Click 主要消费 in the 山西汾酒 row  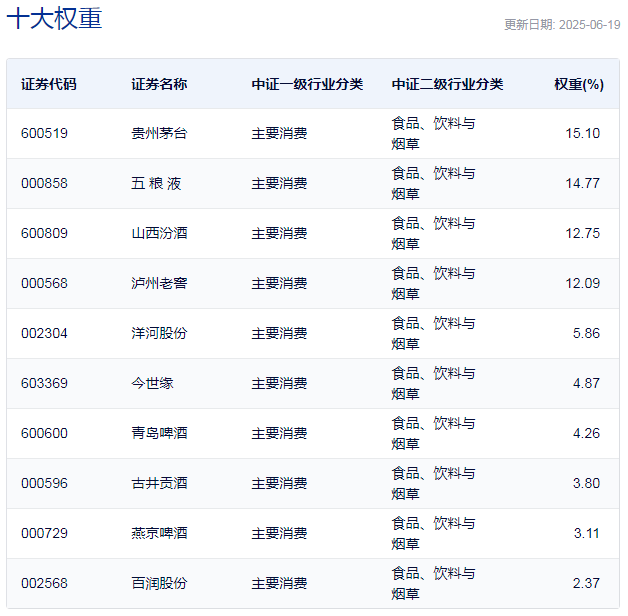coord(279,234)
